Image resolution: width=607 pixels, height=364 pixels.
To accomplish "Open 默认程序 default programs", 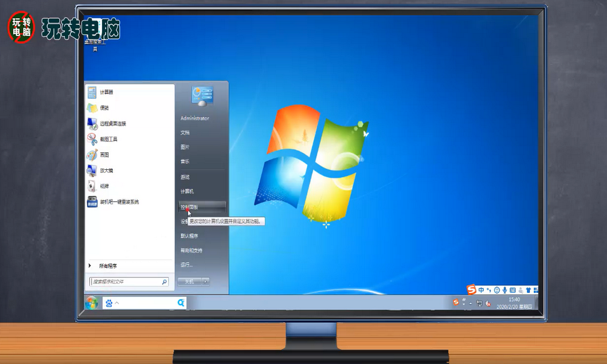I will pos(189,236).
